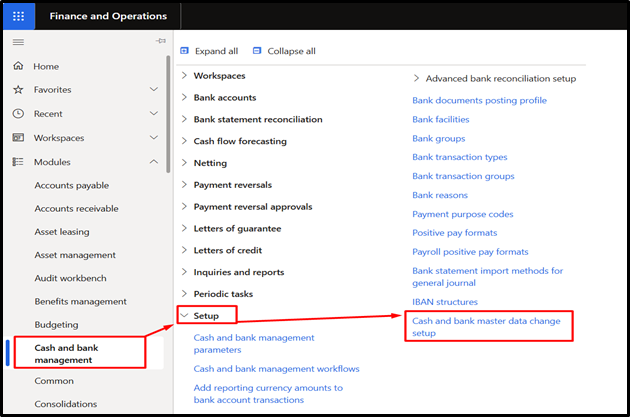Click the Expand all button
Image resolution: width=630 pixels, height=417 pixels.
pos(209,51)
